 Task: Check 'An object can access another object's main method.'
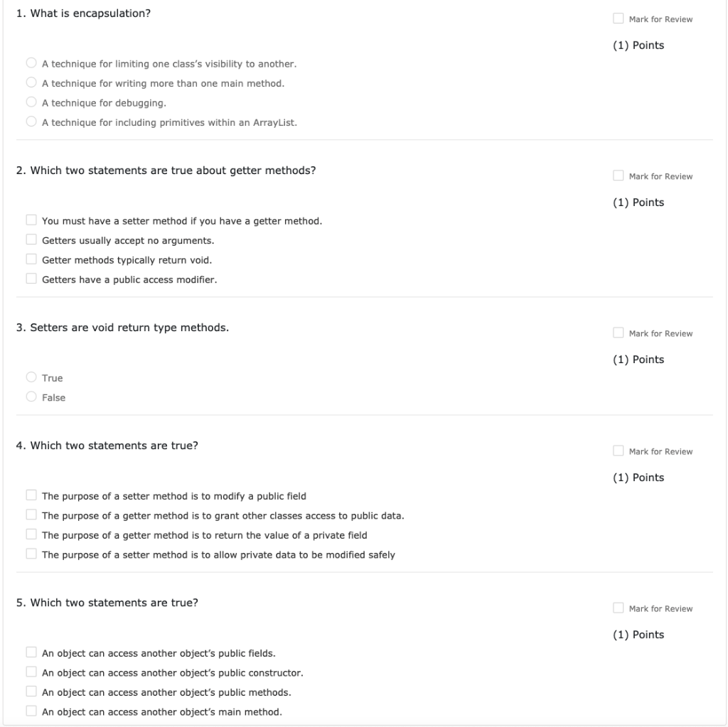click(x=31, y=711)
